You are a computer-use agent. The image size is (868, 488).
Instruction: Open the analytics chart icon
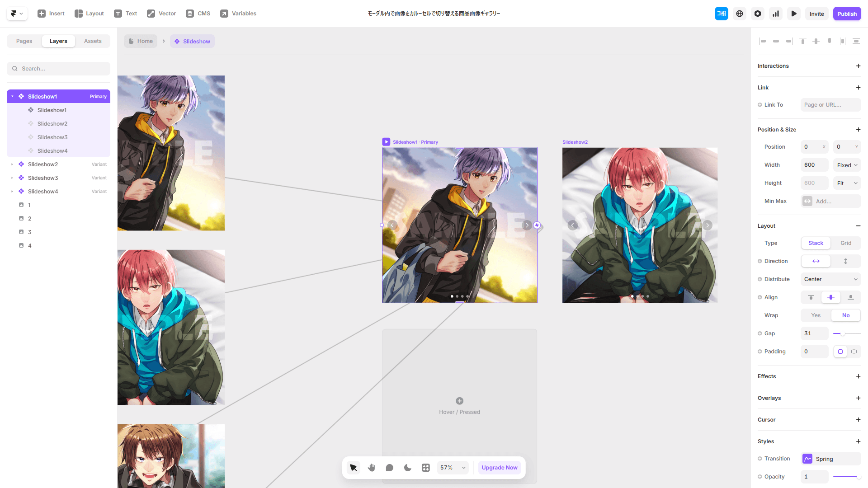pos(776,14)
